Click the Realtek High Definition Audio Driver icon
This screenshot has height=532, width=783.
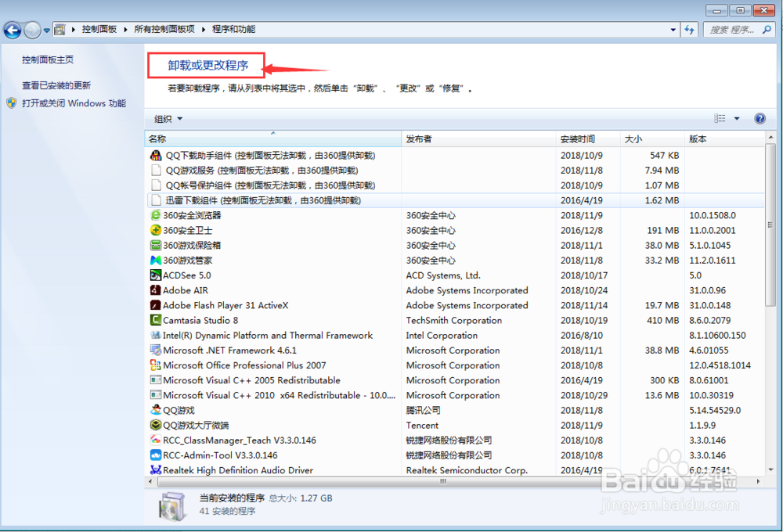coord(156,469)
